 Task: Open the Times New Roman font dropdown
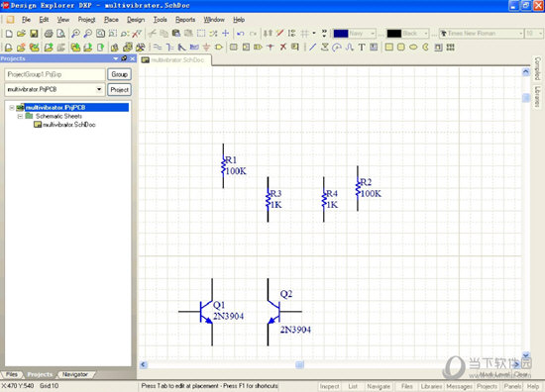coord(520,34)
